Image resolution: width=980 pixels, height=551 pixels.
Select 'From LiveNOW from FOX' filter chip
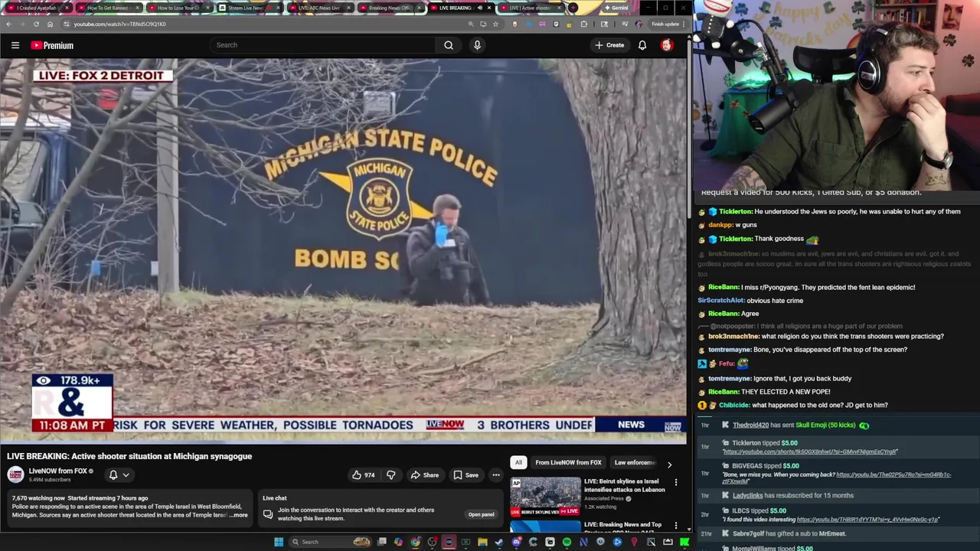[x=568, y=462]
